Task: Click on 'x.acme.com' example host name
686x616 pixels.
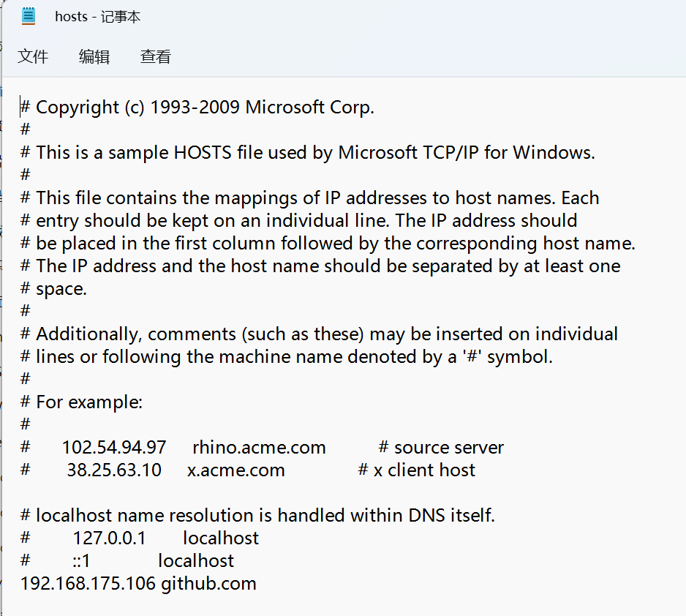Action: [235, 470]
